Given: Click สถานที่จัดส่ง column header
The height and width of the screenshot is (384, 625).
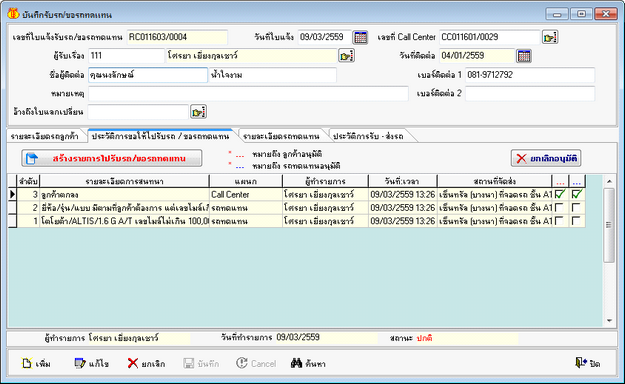Looking at the screenshot, I should click(x=495, y=181).
